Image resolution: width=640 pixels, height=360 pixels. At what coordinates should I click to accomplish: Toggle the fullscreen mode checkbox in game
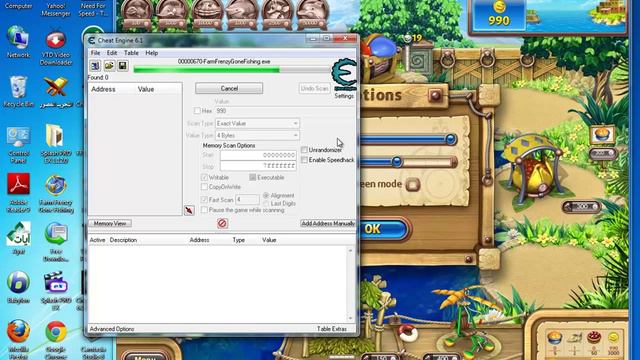(412, 184)
